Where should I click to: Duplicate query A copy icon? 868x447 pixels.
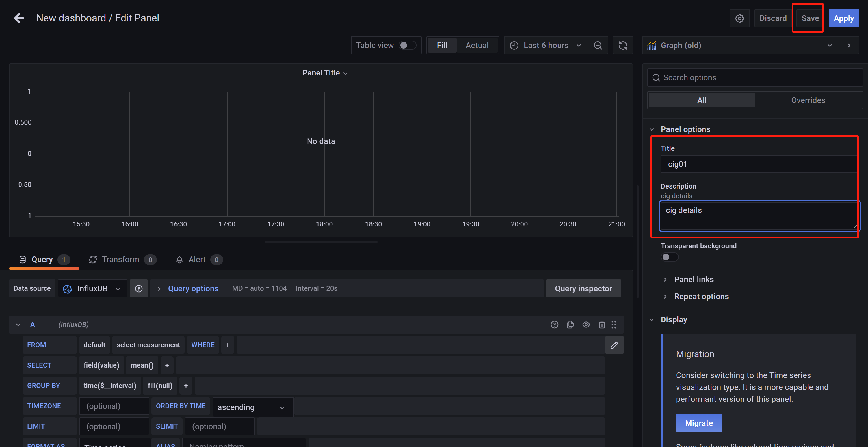pos(570,324)
